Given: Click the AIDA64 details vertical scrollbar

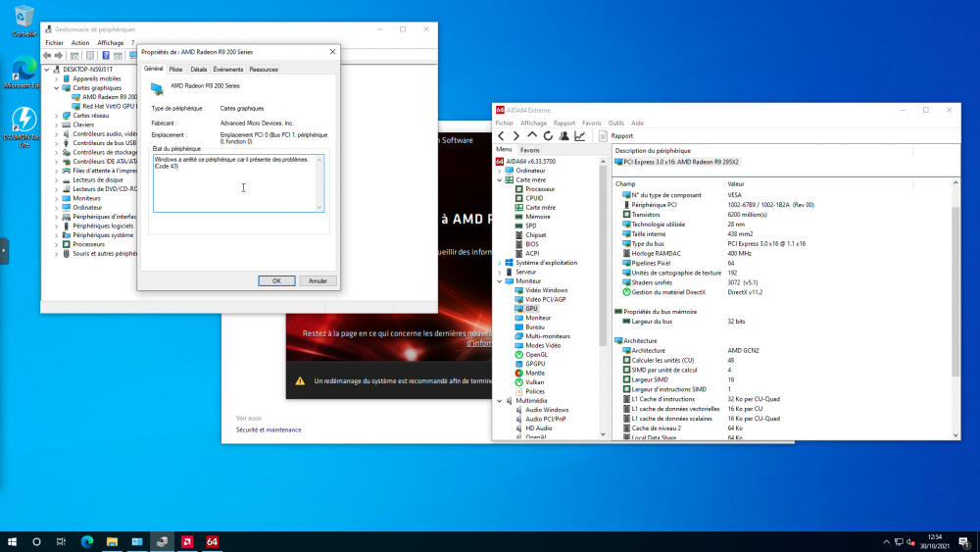Looking at the screenshot, I should [x=955, y=310].
